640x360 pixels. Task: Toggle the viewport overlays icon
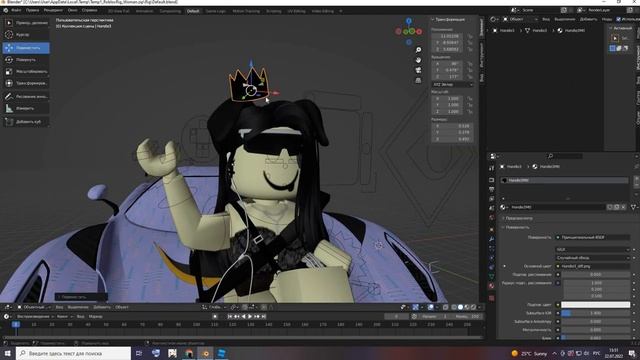(430, 307)
